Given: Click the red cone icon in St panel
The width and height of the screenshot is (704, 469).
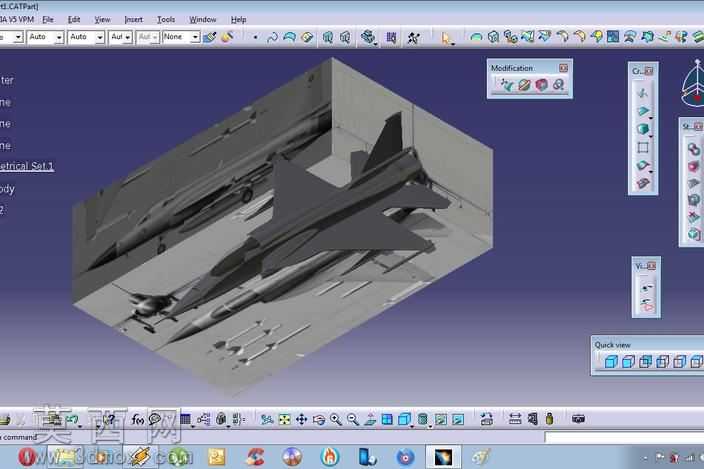Looking at the screenshot, I should click(x=694, y=166).
